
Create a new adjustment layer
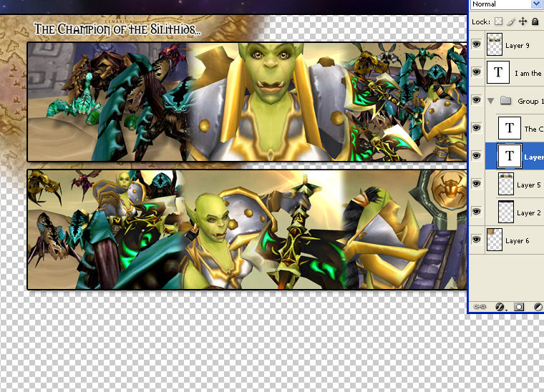538,306
